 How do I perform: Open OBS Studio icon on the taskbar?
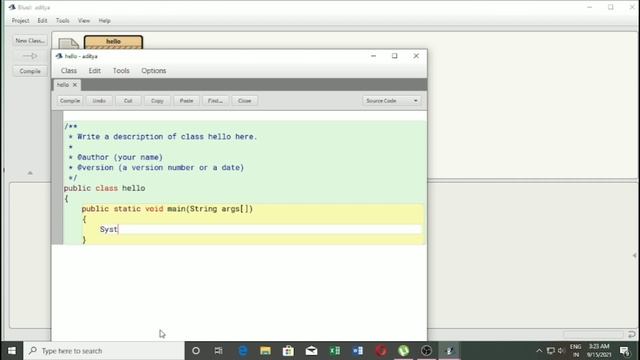point(427,351)
